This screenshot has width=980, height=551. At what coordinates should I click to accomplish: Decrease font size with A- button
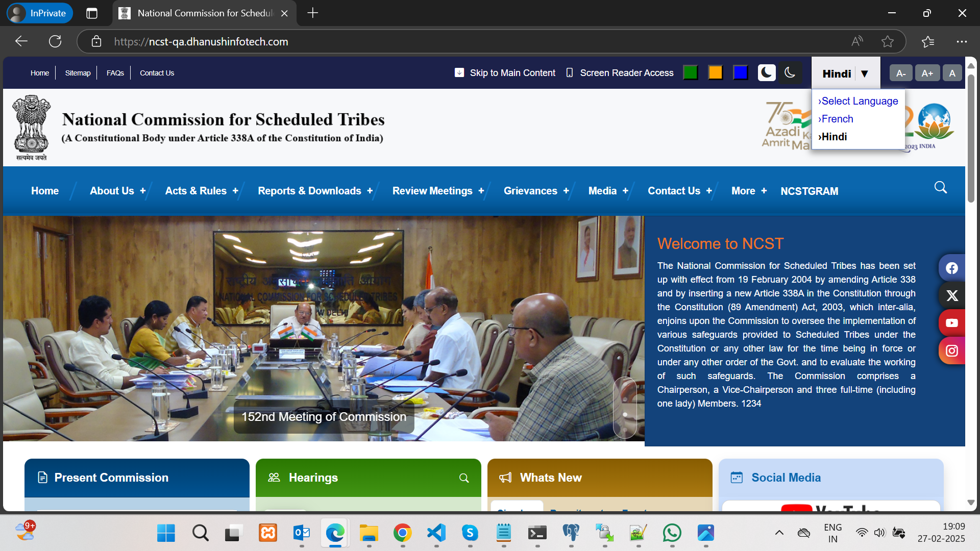point(901,73)
